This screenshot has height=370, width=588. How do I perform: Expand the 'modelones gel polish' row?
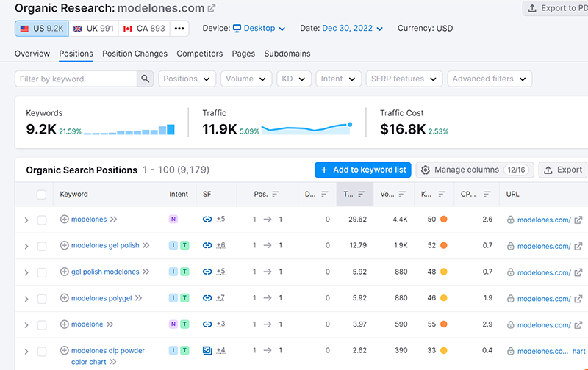coord(26,247)
